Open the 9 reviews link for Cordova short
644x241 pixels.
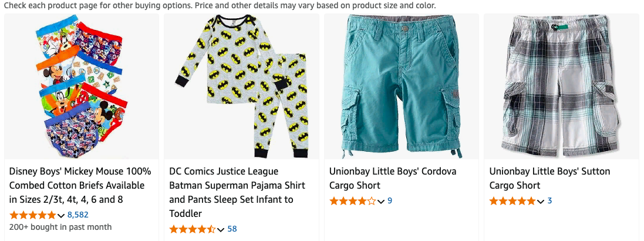click(x=390, y=200)
